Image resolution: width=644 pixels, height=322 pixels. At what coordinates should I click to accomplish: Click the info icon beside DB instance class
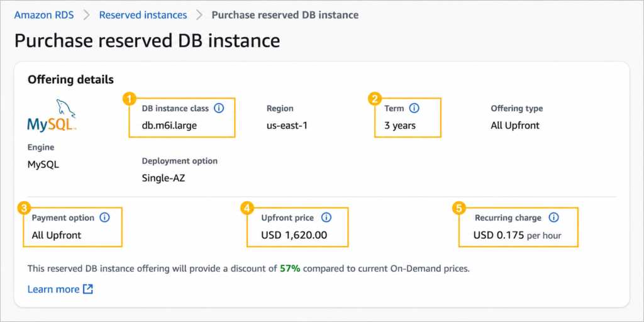click(219, 108)
